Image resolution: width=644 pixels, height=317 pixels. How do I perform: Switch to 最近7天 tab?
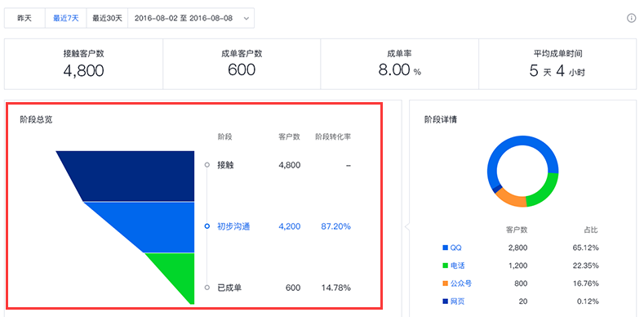(66, 19)
